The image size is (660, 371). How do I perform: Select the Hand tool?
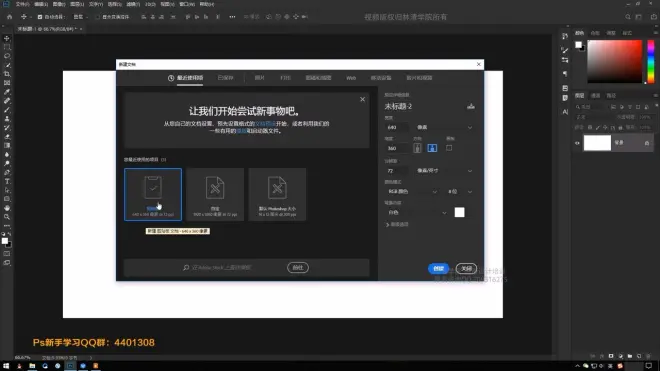[x=7, y=208]
